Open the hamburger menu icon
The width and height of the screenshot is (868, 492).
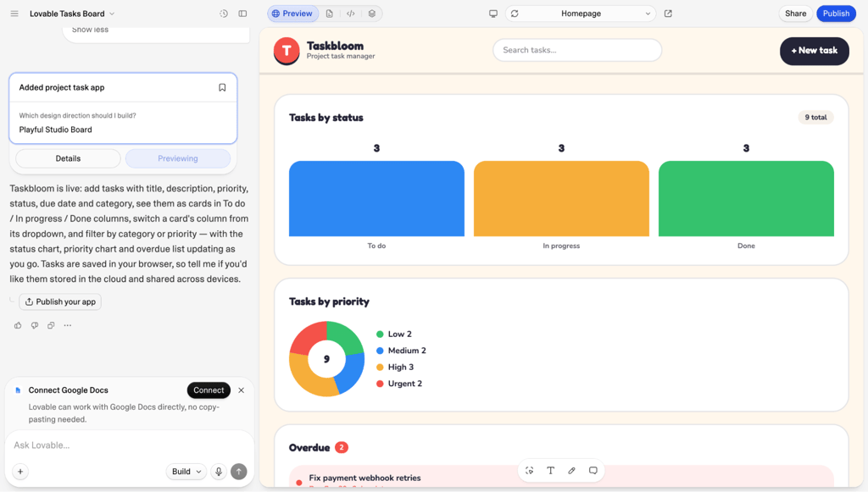(x=14, y=14)
